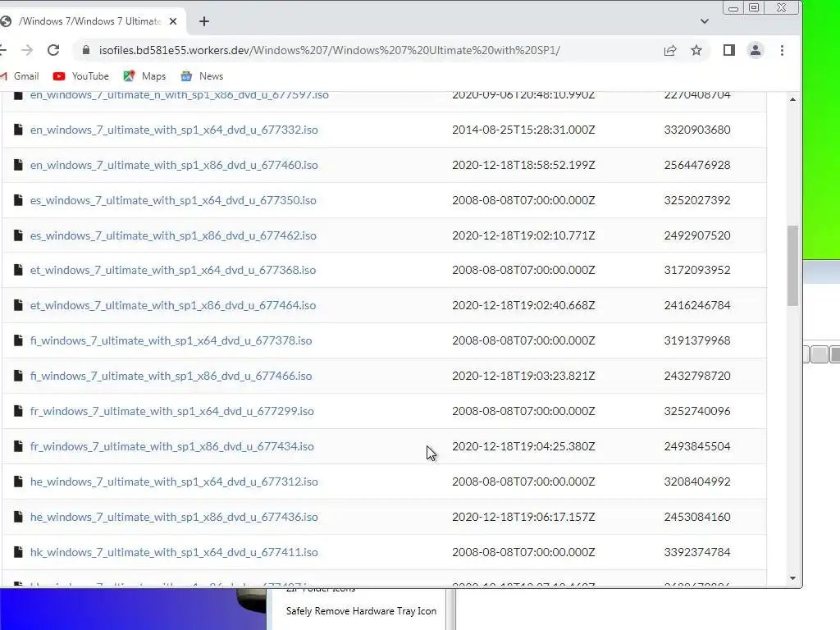Select file size 3252740096

point(697,412)
